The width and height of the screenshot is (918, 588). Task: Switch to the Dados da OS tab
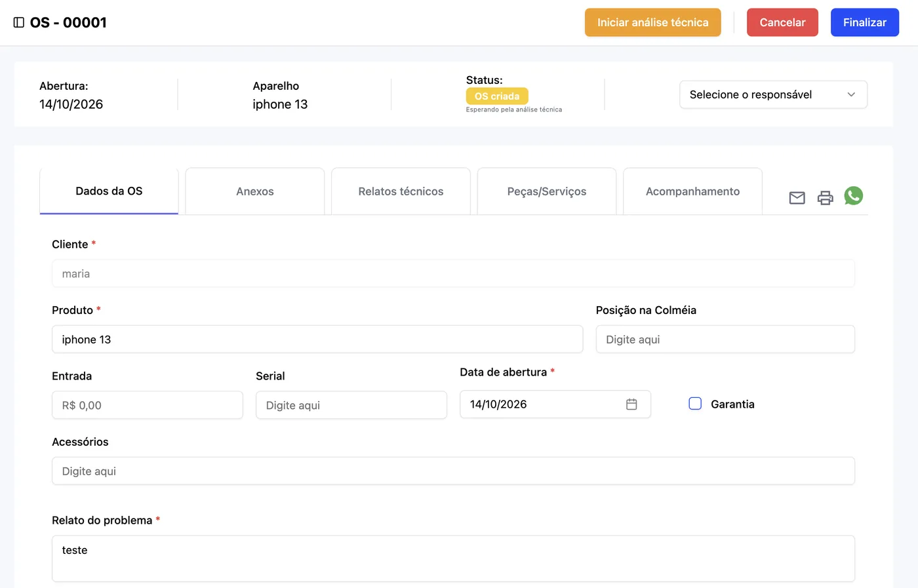click(x=109, y=191)
